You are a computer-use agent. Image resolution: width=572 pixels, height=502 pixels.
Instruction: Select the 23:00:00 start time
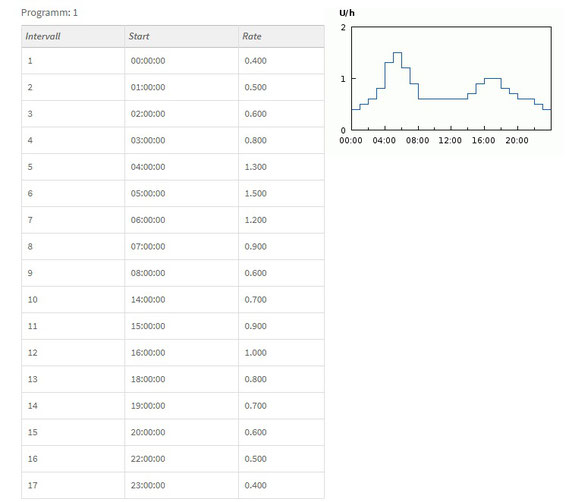tap(148, 485)
